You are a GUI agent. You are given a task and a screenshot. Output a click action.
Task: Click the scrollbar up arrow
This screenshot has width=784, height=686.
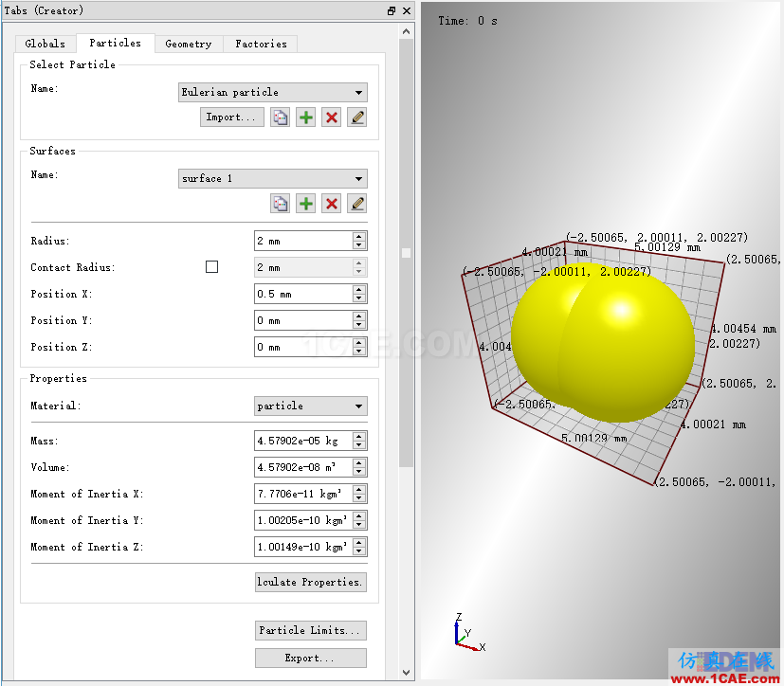point(406,31)
